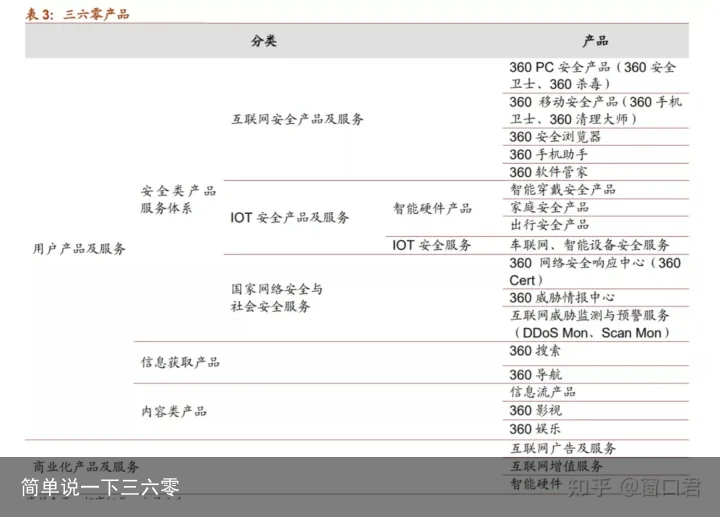The width and height of the screenshot is (720, 517).
Task: Click 国家网络安全与社会安全服务 cell
Action: coord(277,298)
